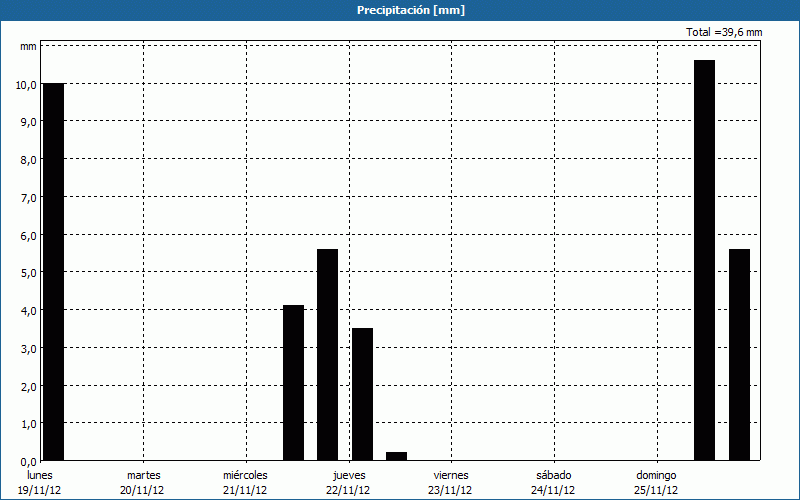Click the lunes 19/11/12 axis label

point(40,482)
